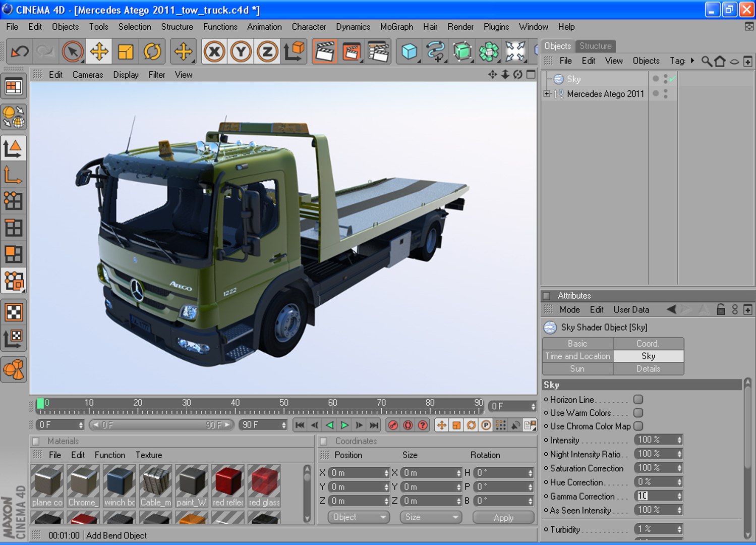Switch to Polygons mode in sidebar
This screenshot has width=756, height=545.
coord(13,254)
